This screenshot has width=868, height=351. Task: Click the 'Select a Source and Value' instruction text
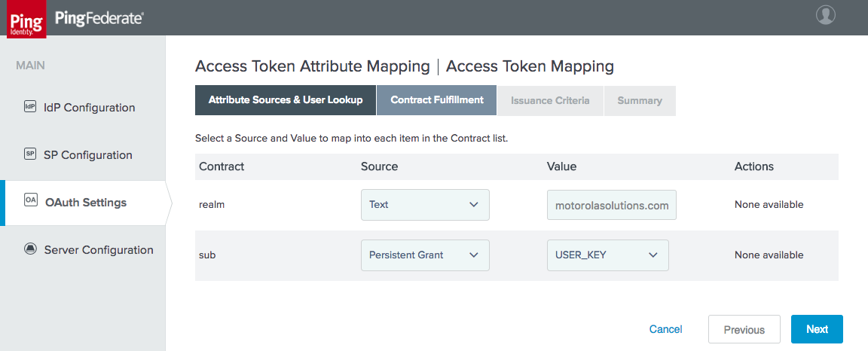point(352,138)
